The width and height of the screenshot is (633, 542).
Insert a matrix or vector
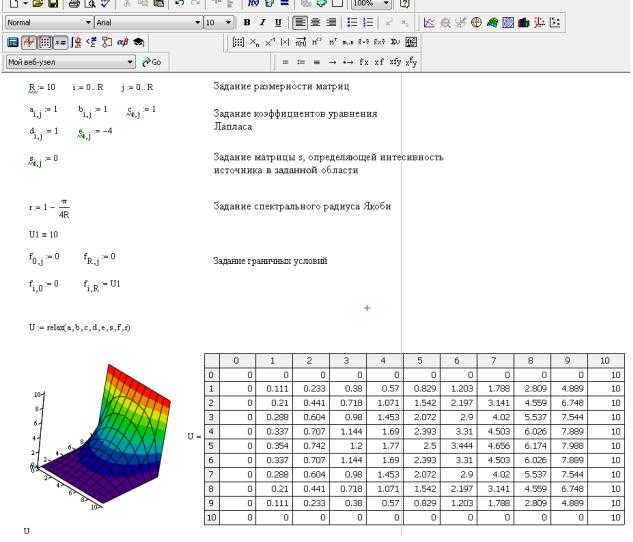(x=238, y=42)
